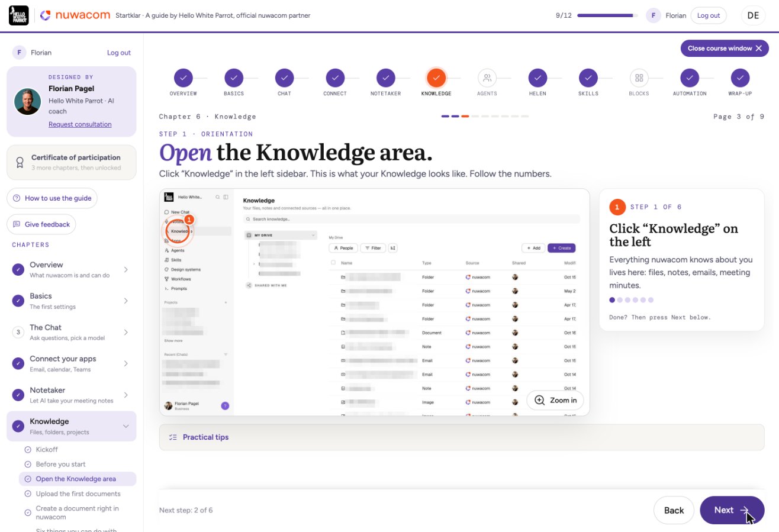Viewport: 779px width, 532px height.
Task: Open Upload the first documents lesson
Action: click(x=78, y=494)
